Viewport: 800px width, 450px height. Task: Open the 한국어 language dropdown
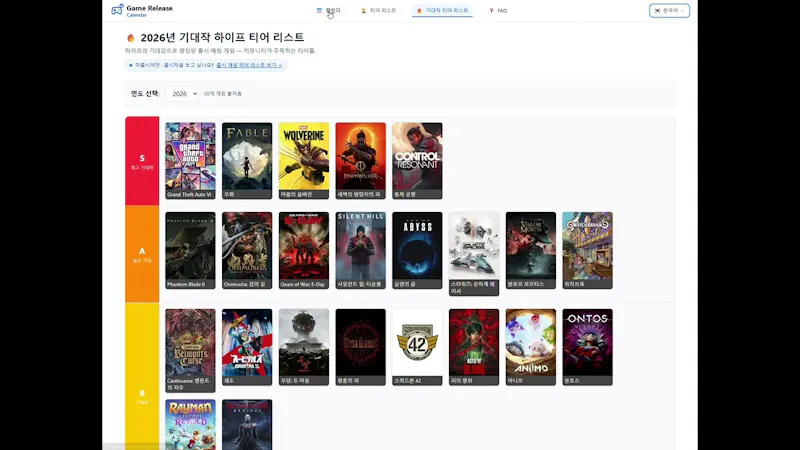[x=669, y=10]
